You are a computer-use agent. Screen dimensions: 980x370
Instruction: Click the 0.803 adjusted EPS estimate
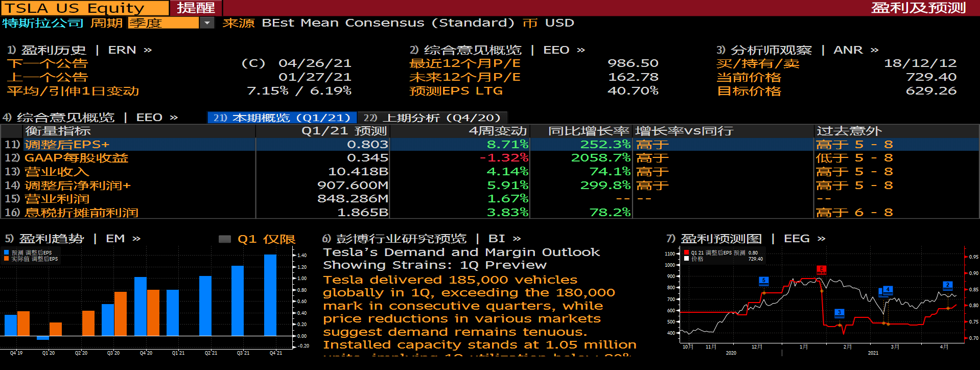(367, 145)
